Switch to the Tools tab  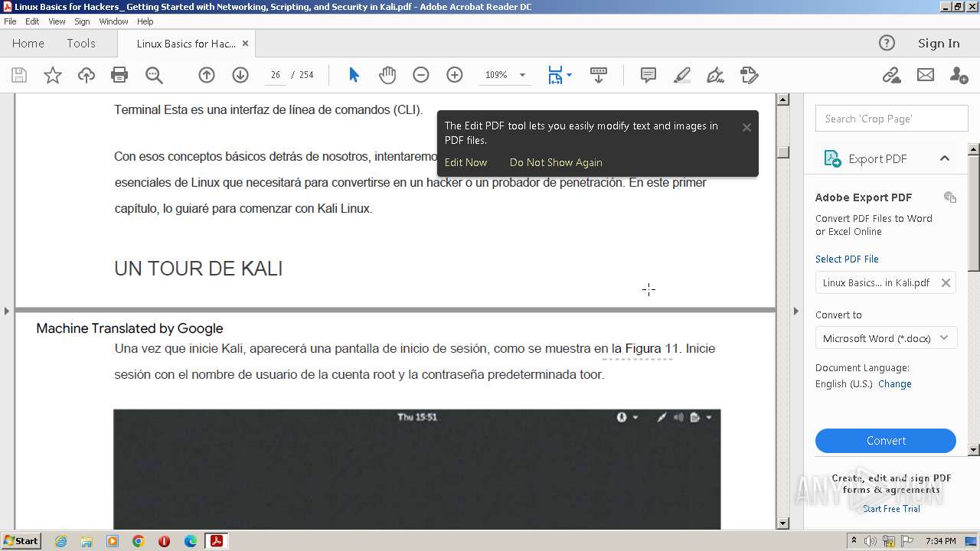pos(81,44)
